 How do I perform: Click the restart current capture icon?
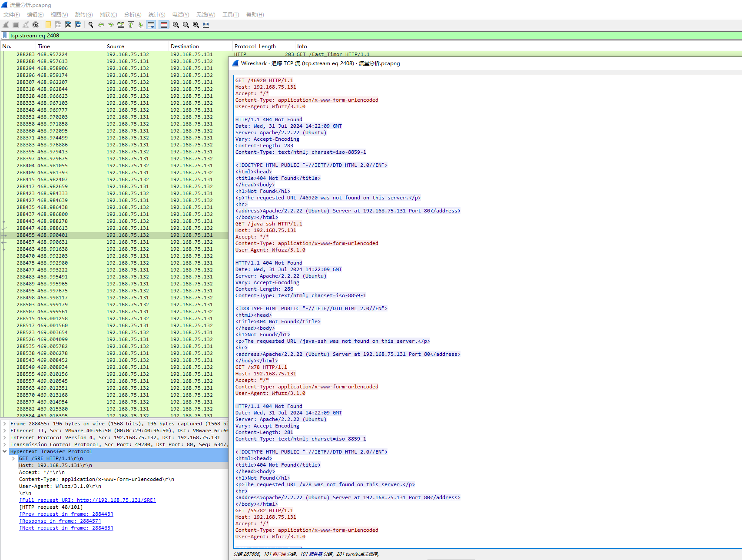click(x=26, y=25)
